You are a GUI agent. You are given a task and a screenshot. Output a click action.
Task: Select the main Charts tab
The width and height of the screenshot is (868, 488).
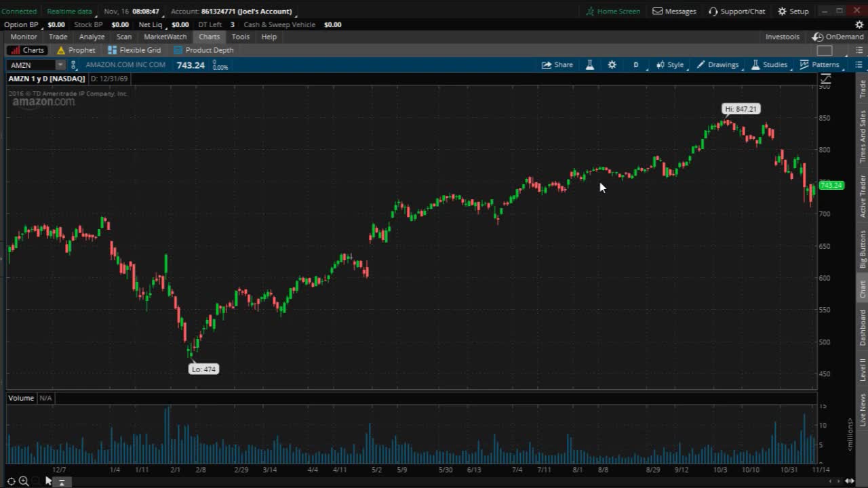[x=209, y=37]
